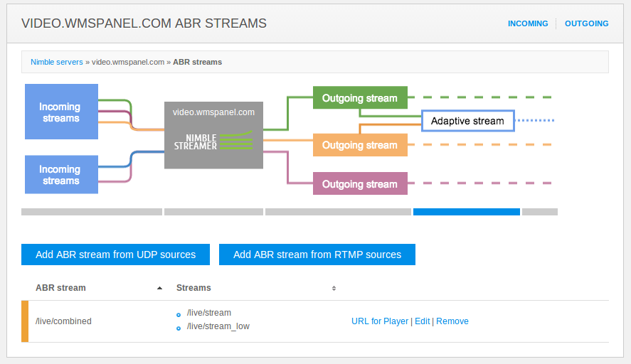Open the OUTGOING streams tab
The width and height of the screenshot is (631, 364).
coord(586,23)
